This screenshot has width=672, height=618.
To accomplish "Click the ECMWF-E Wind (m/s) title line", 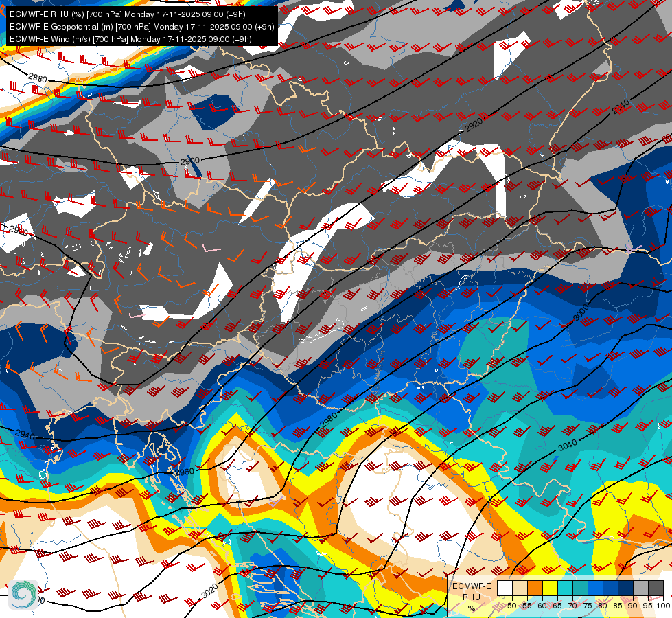I will pos(130,39).
